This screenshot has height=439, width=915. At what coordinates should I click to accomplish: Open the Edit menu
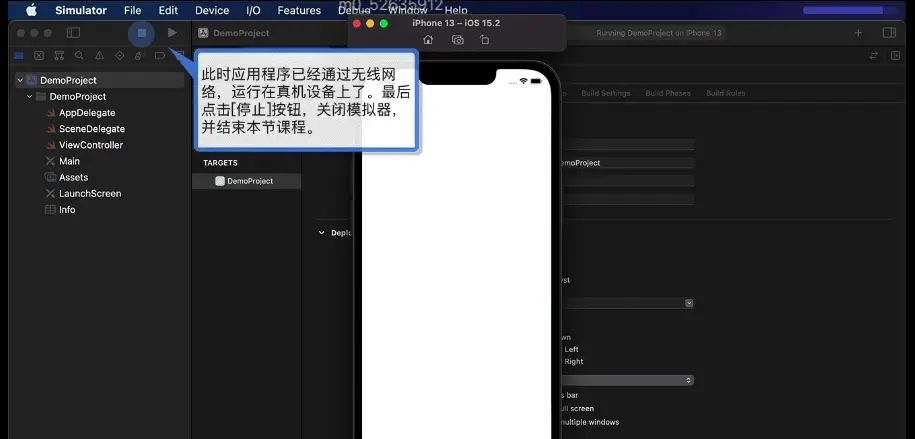coord(168,11)
